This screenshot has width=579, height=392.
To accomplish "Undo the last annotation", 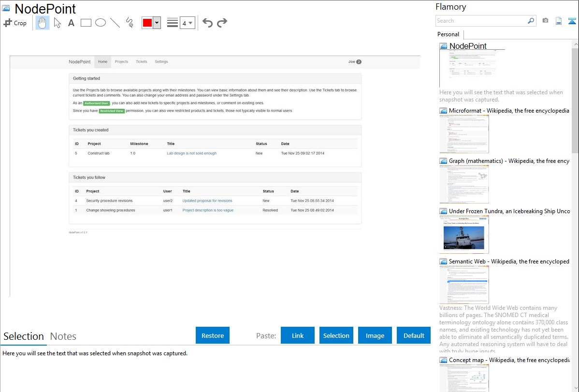I will click(x=207, y=23).
